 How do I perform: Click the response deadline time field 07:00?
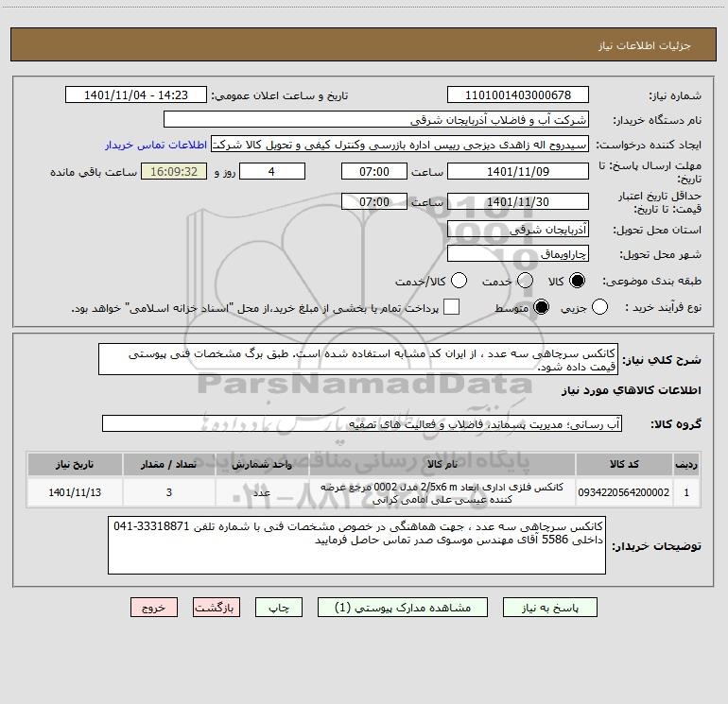[x=374, y=171]
